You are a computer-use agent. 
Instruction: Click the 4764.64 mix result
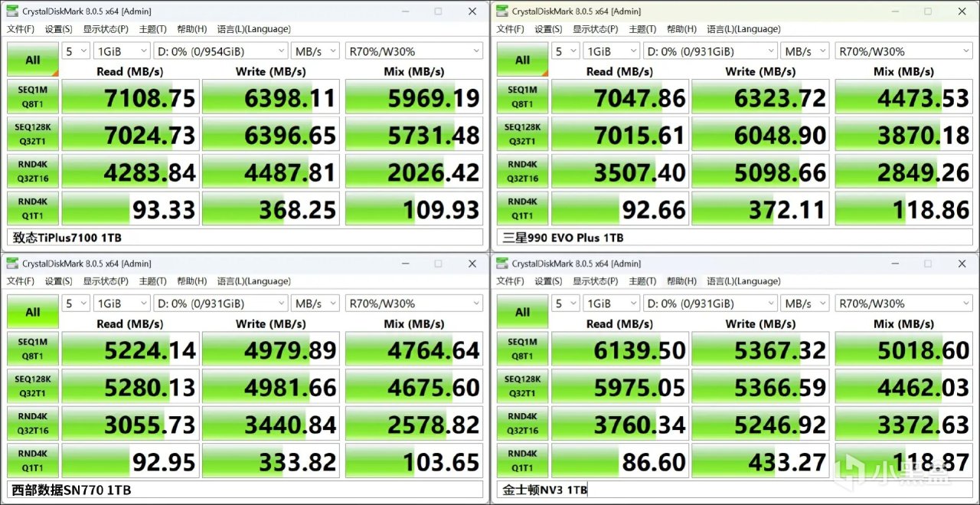(x=414, y=349)
